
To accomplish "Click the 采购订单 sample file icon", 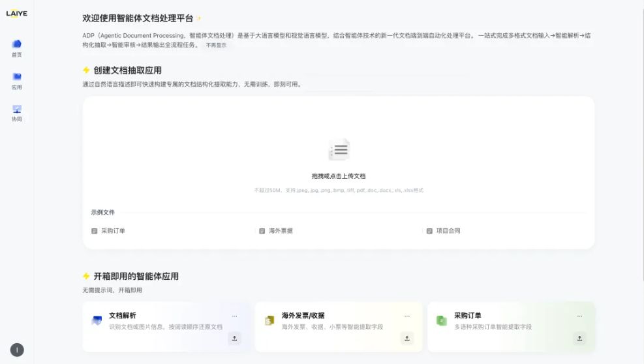I will [x=95, y=232].
